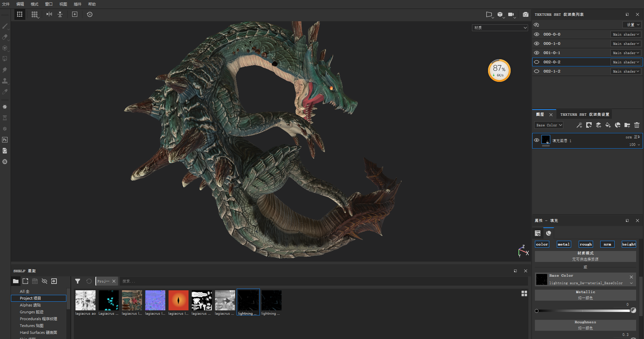Open the perspective camera view icon
This screenshot has width=644, height=339.
(x=489, y=14)
